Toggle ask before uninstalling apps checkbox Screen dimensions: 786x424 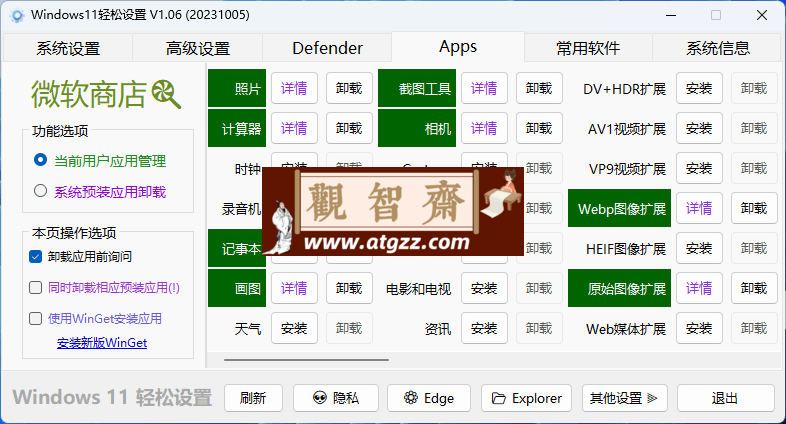pyautogui.click(x=36, y=257)
